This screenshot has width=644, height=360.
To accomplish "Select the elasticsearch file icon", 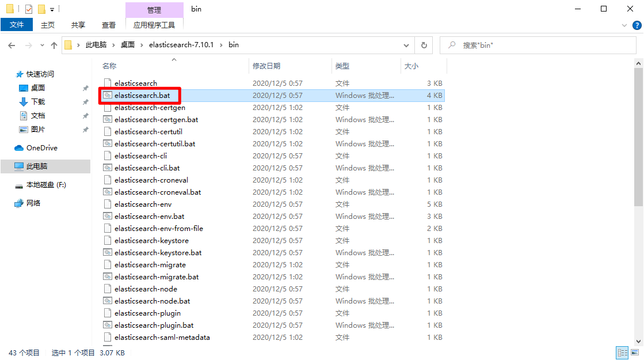I will pyautogui.click(x=108, y=83).
